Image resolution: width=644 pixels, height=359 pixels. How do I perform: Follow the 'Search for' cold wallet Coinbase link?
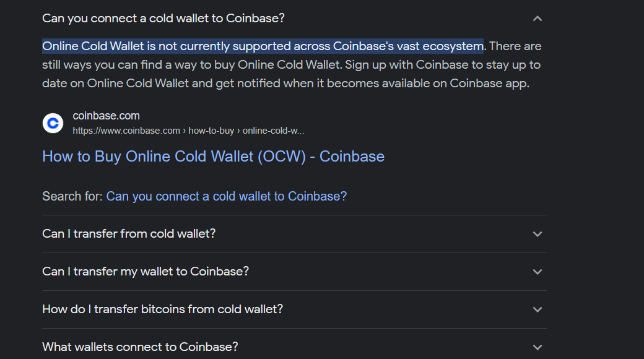(226, 196)
